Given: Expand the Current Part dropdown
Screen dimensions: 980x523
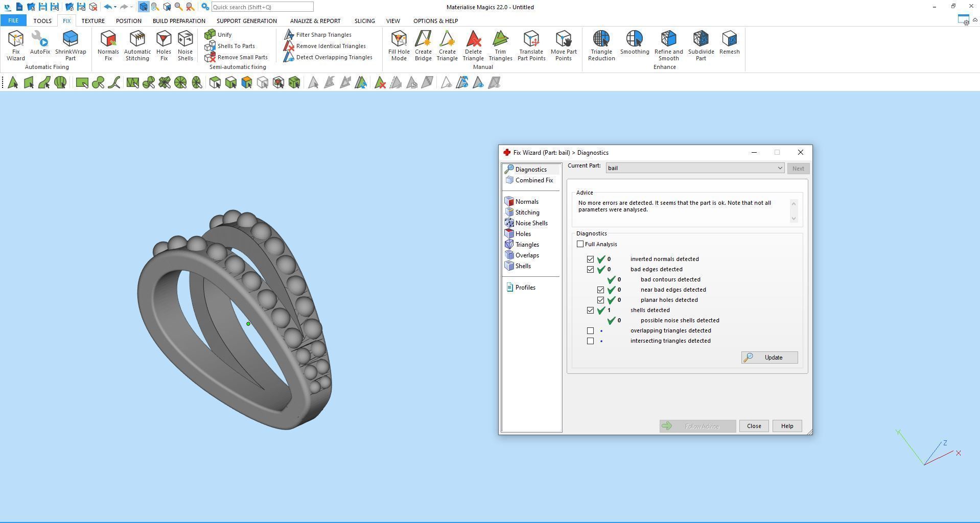Looking at the screenshot, I should click(x=780, y=168).
